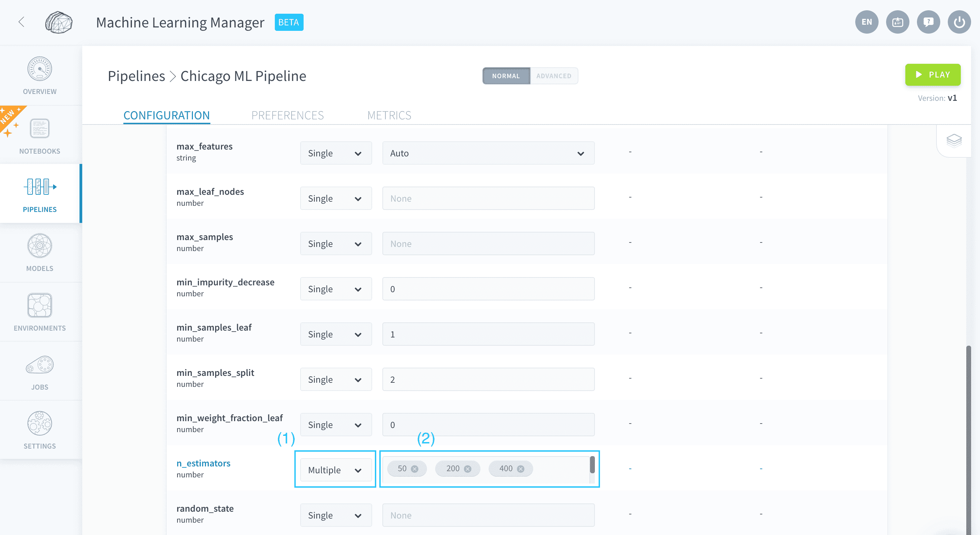The image size is (980, 535).
Task: Open min_impurity_decrease Single mode dropdown
Action: pos(336,289)
